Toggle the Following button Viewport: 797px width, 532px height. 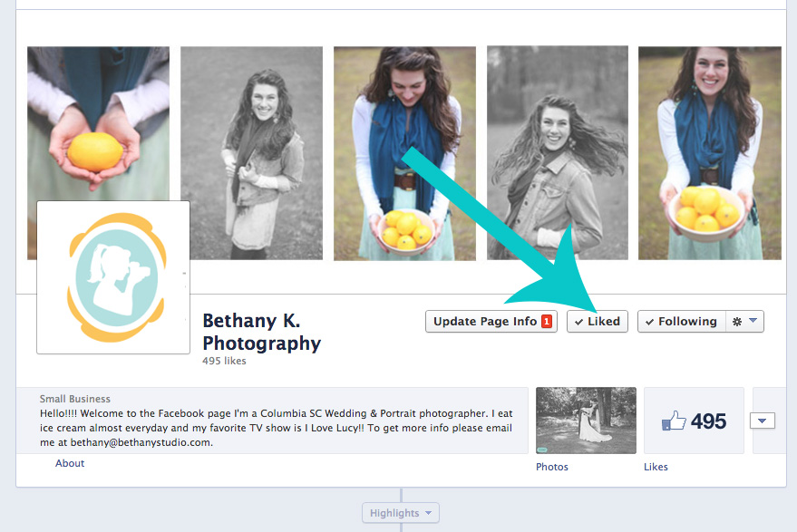coord(682,322)
